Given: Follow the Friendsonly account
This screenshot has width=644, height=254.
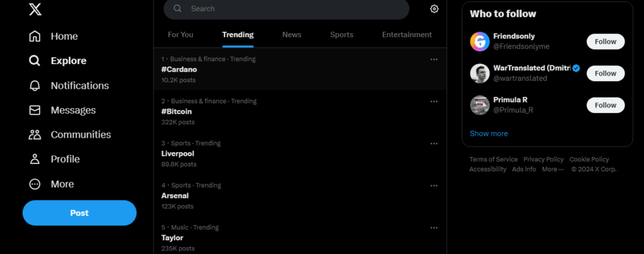Looking at the screenshot, I should coord(606,41).
